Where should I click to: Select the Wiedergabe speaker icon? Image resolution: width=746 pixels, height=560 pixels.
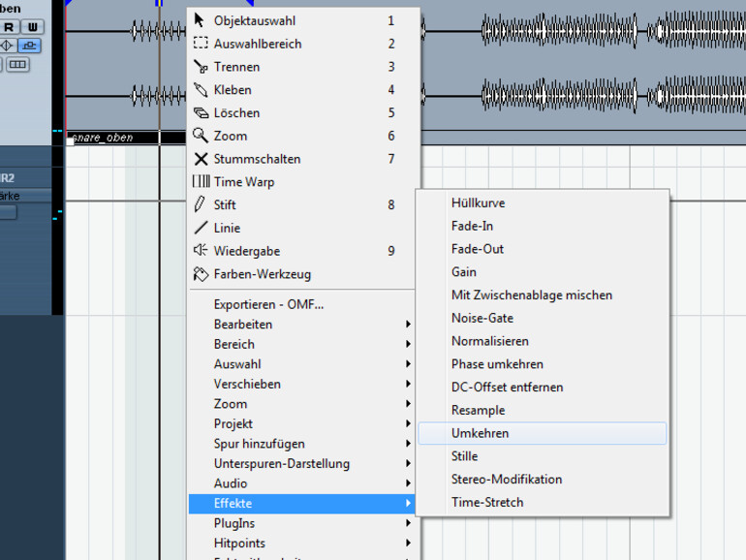(x=201, y=250)
